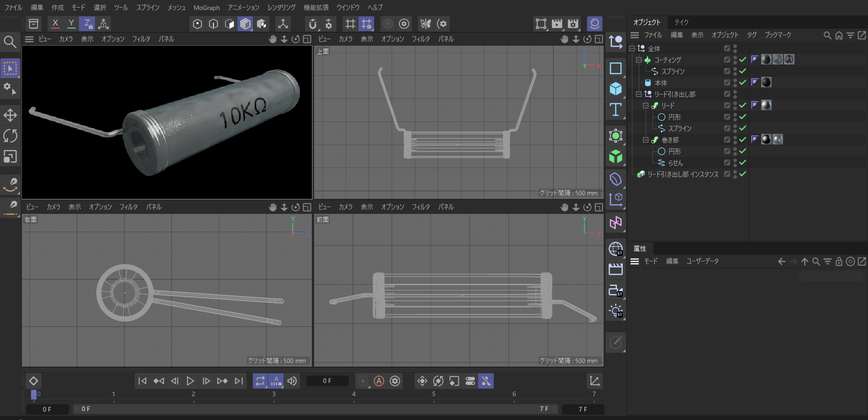The height and width of the screenshot is (420, 868).
Task: Add a Cube primitive from side palette
Action: tap(615, 89)
